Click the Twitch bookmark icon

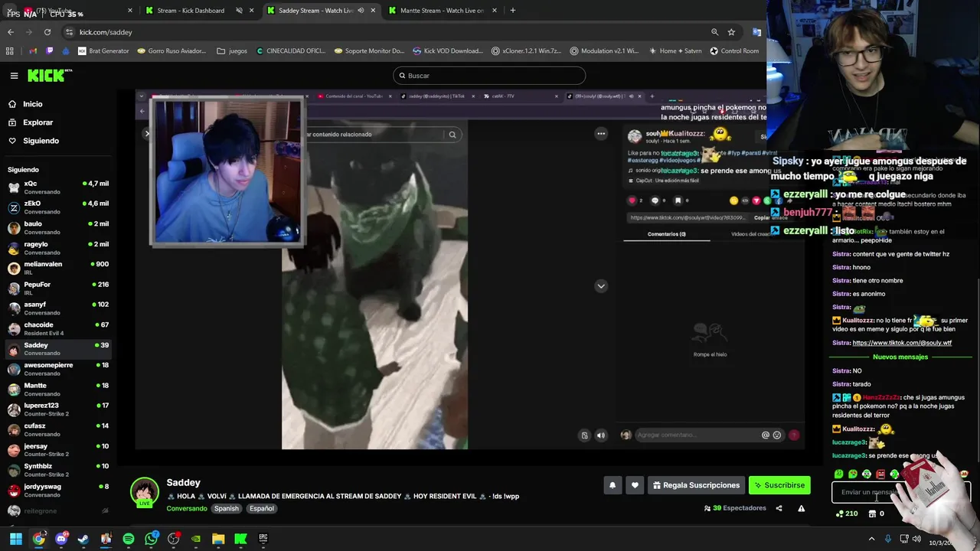coord(51,51)
